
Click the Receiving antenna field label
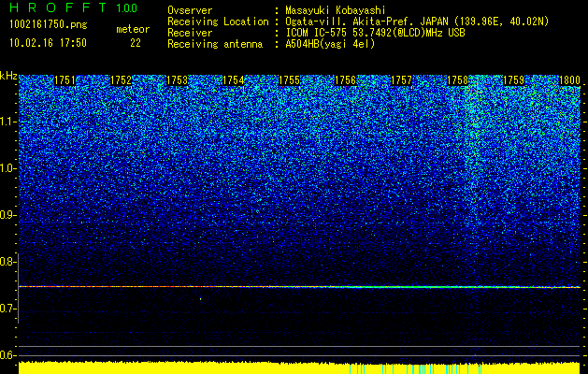point(215,44)
